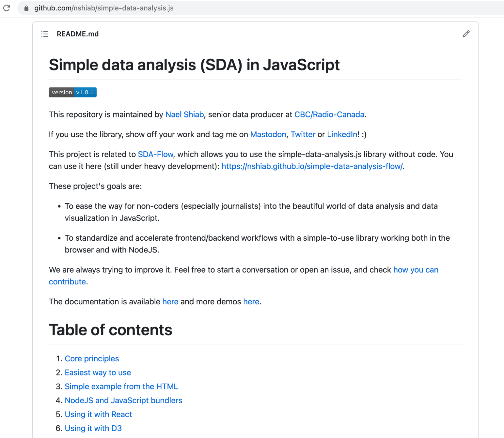Open the CBC/Radio-Canada link
Viewport: 504px width, 438px height.
pyautogui.click(x=329, y=114)
